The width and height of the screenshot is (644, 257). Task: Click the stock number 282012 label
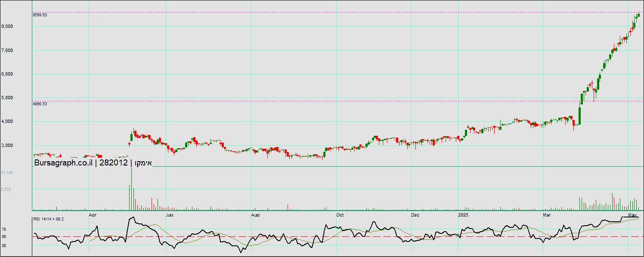(x=113, y=163)
